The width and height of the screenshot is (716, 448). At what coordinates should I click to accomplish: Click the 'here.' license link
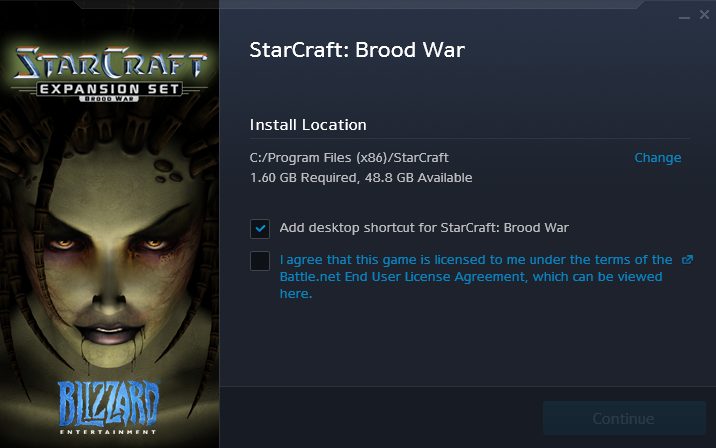click(296, 294)
